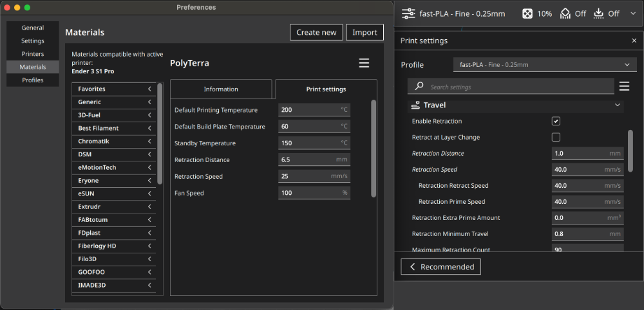
Task: Click the green zoom button of Preferences
Action: [28, 7]
